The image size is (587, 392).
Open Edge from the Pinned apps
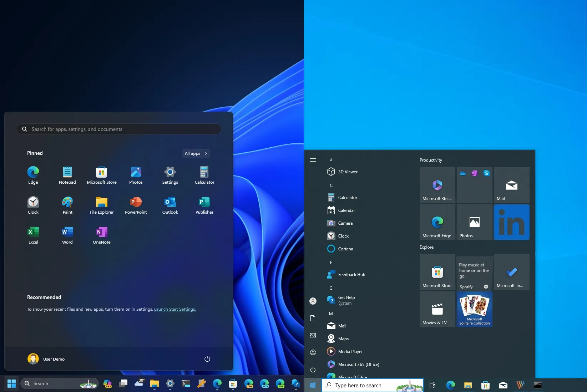(x=33, y=175)
